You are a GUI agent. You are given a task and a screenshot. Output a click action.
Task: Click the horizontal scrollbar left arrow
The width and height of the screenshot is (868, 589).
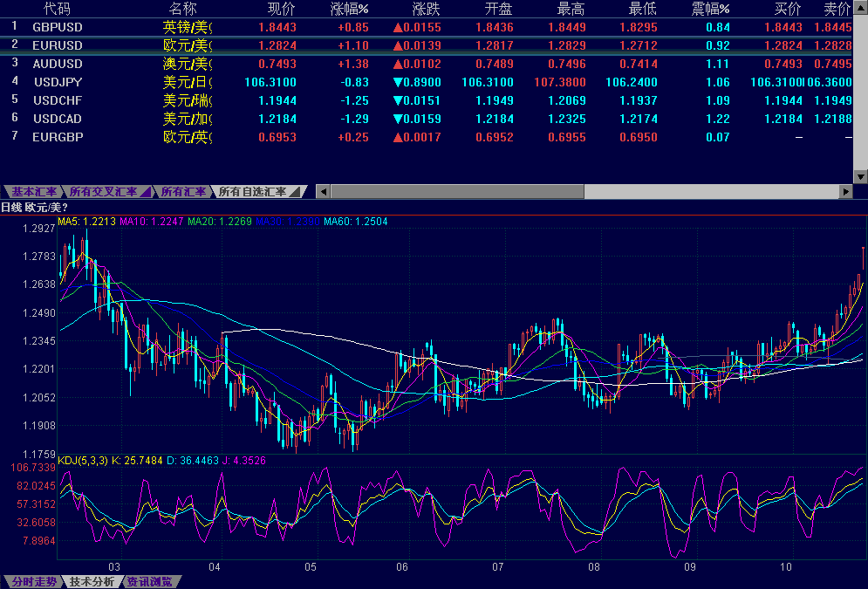(x=323, y=191)
